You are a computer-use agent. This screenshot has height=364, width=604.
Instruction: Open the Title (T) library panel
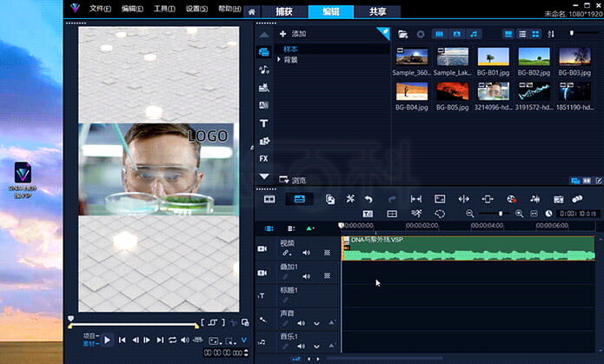point(264,123)
